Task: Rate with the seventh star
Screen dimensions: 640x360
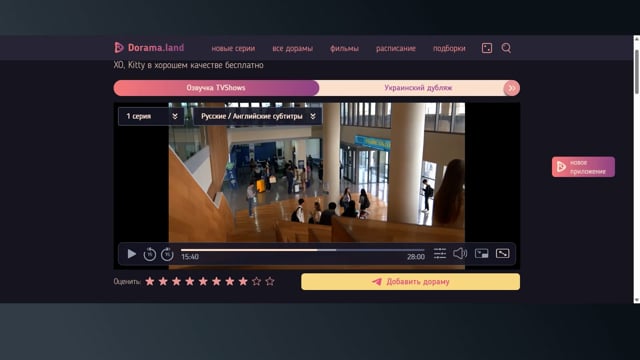Action: point(230,281)
